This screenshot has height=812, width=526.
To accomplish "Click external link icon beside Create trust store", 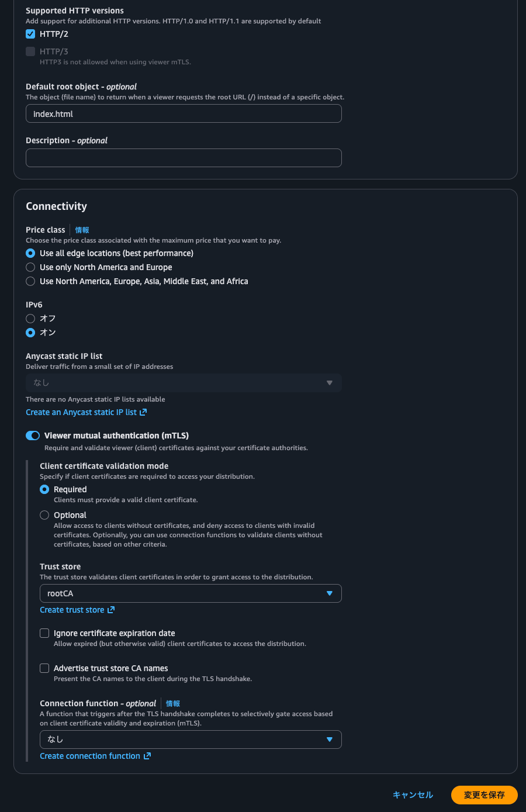I will click(111, 610).
